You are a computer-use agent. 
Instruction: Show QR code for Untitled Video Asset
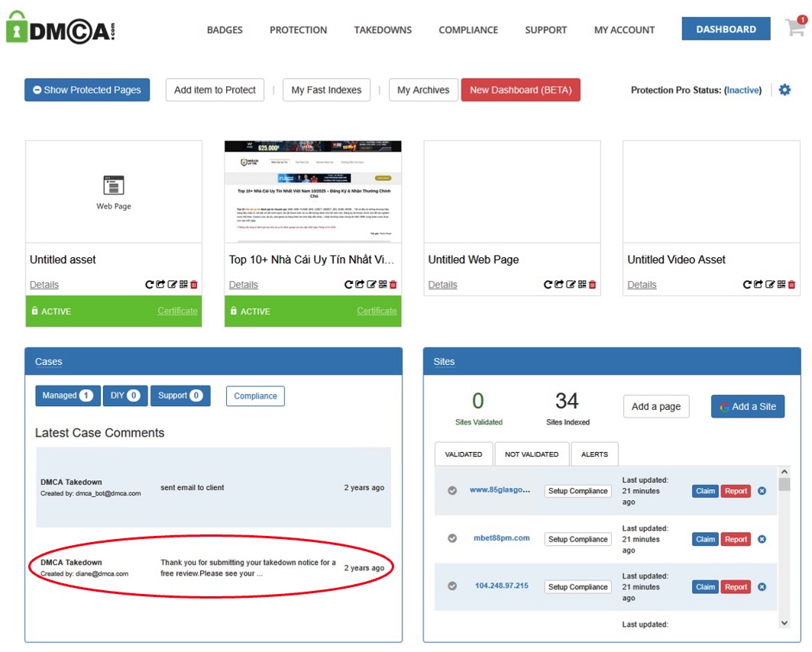(781, 284)
